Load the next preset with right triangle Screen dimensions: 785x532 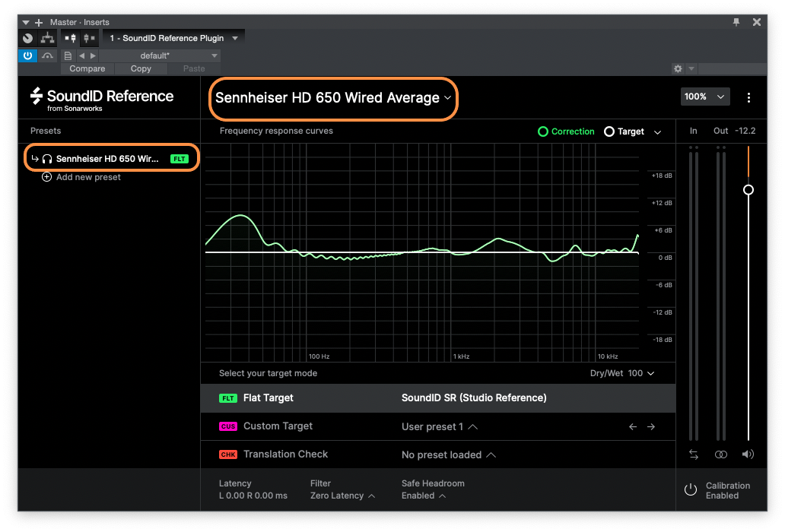click(x=93, y=55)
